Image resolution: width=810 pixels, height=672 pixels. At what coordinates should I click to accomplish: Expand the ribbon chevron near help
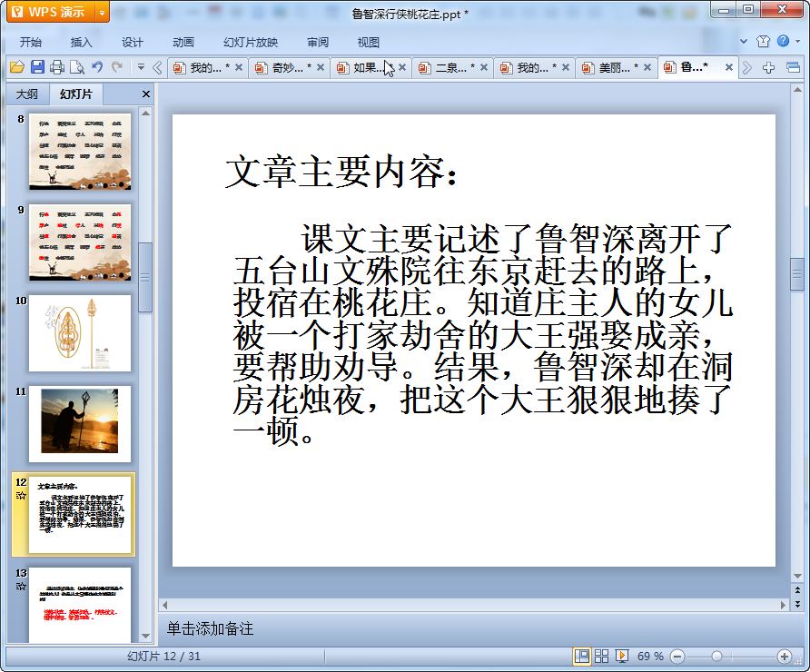click(744, 42)
